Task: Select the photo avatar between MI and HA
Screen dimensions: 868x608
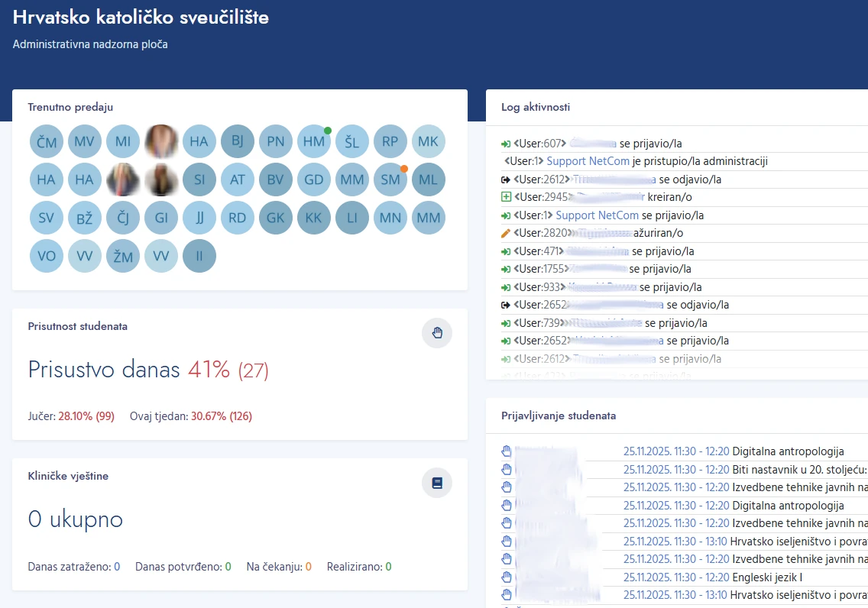Action: (161, 141)
